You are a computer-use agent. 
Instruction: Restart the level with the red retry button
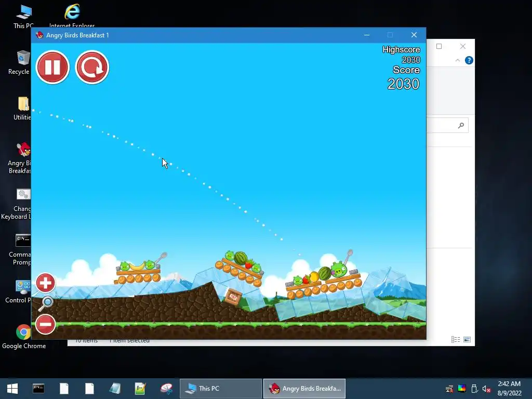(92, 67)
